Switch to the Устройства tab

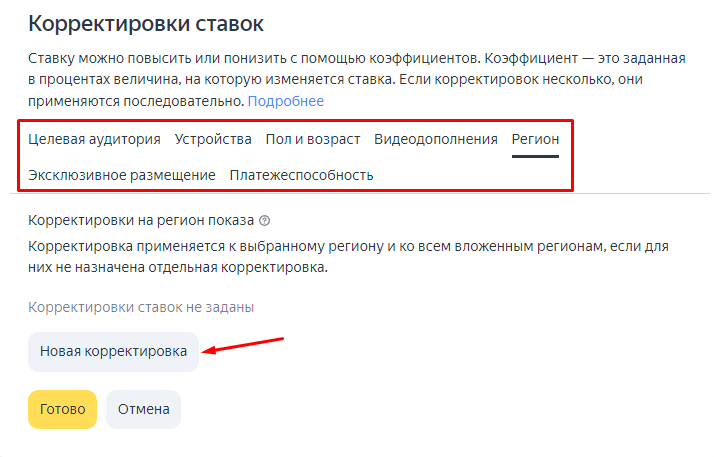click(x=213, y=139)
